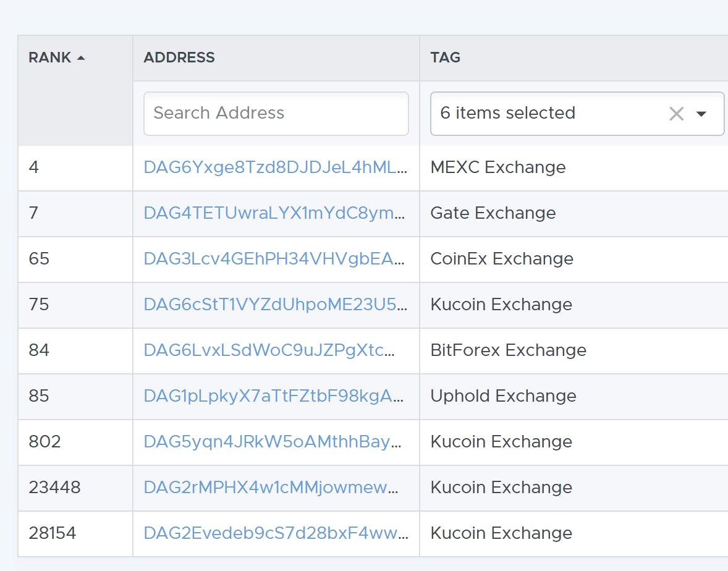
Task: Click rank value 85
Action: [x=39, y=396]
